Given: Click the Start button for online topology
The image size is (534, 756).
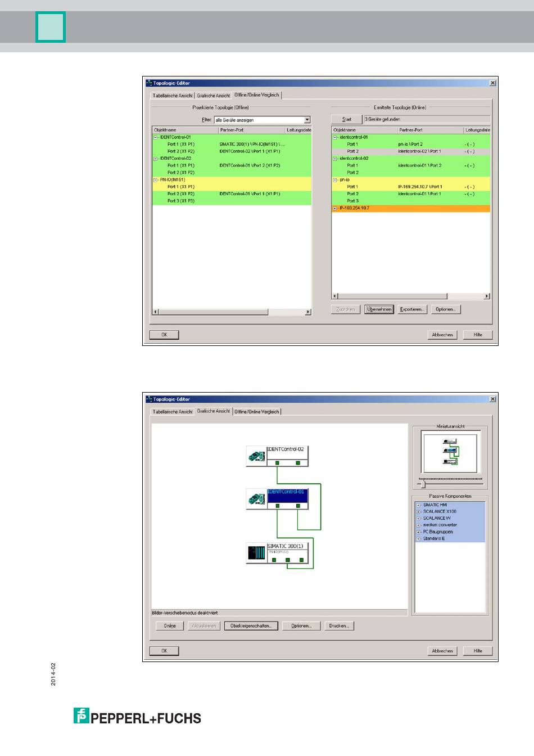Looking at the screenshot, I should [347, 119].
